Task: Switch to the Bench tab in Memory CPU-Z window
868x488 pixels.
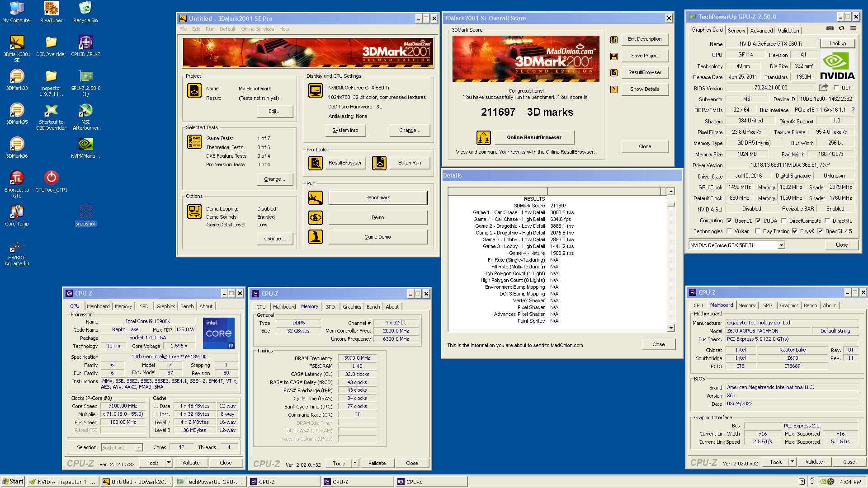Action: (x=373, y=307)
